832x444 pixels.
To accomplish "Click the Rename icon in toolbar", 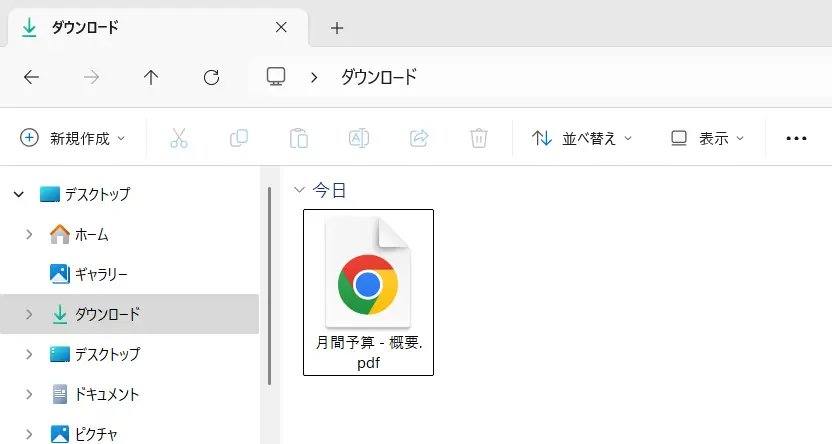I will point(359,138).
